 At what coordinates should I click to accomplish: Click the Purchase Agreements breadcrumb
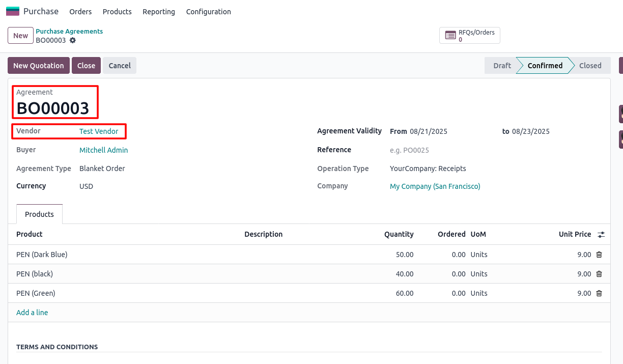tap(69, 31)
